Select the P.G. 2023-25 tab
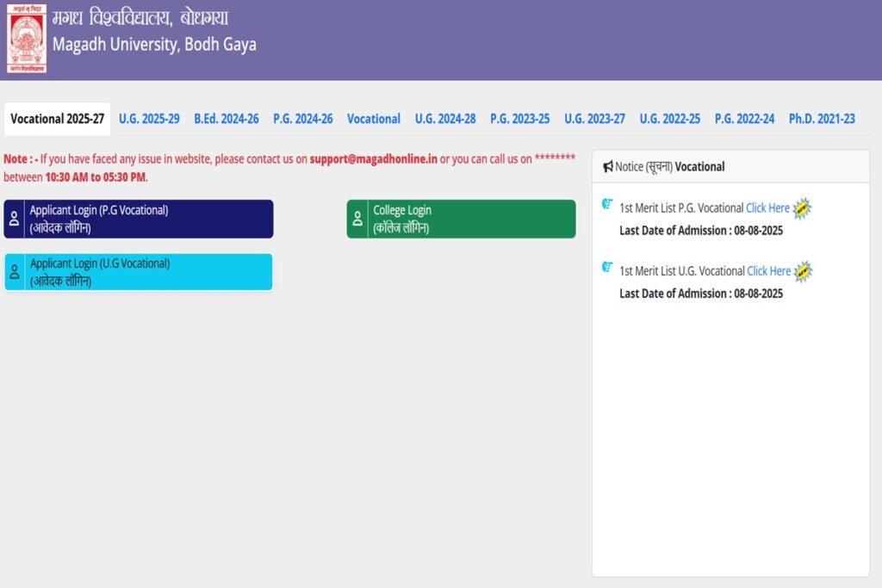Image resolution: width=882 pixels, height=588 pixels. (519, 119)
